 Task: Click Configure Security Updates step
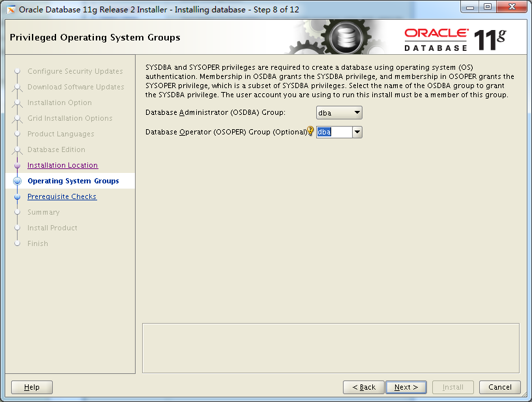pyautogui.click(x=75, y=71)
